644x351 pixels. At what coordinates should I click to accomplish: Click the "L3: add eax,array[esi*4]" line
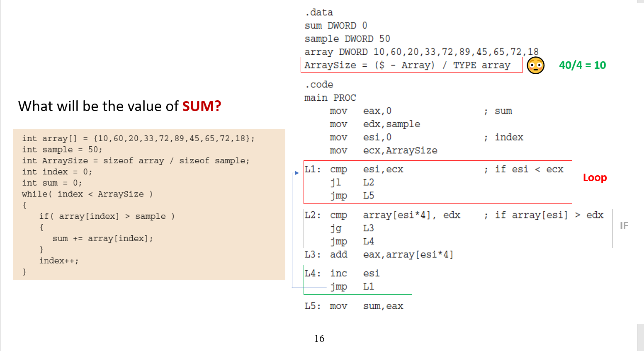(x=379, y=255)
